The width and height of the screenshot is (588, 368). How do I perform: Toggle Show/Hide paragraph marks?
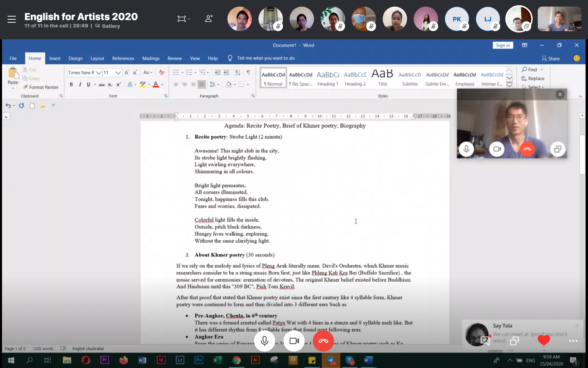point(248,72)
